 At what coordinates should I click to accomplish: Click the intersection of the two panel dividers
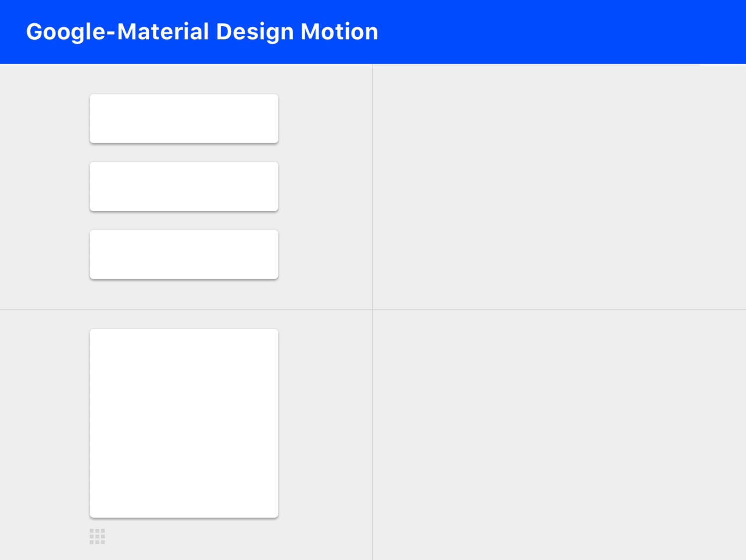tap(373, 309)
